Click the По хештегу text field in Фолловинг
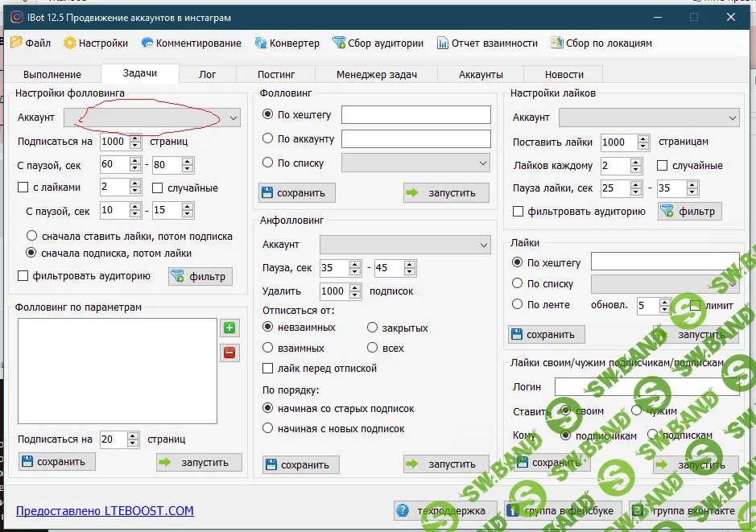Screen dimensions: 756x532 [x=415, y=115]
